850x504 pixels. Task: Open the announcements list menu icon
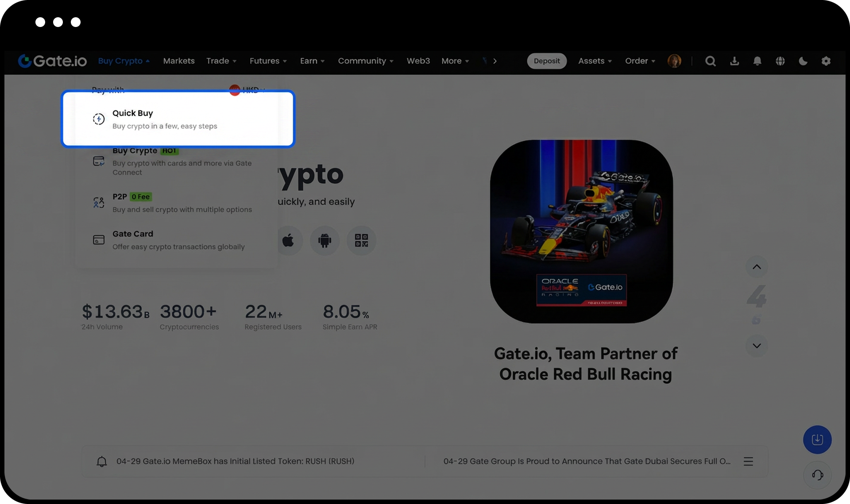pos(748,461)
